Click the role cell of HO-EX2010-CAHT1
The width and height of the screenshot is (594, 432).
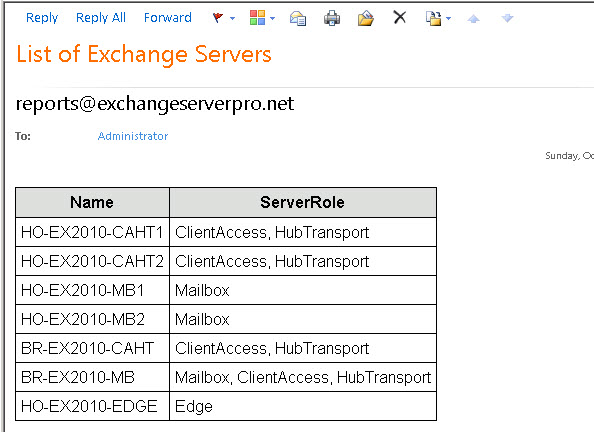[x=303, y=232]
